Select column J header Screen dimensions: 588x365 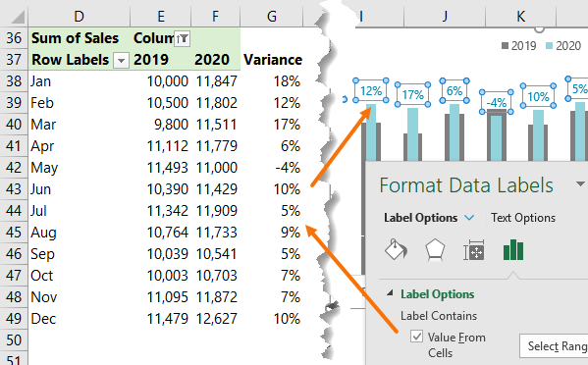coord(445,16)
